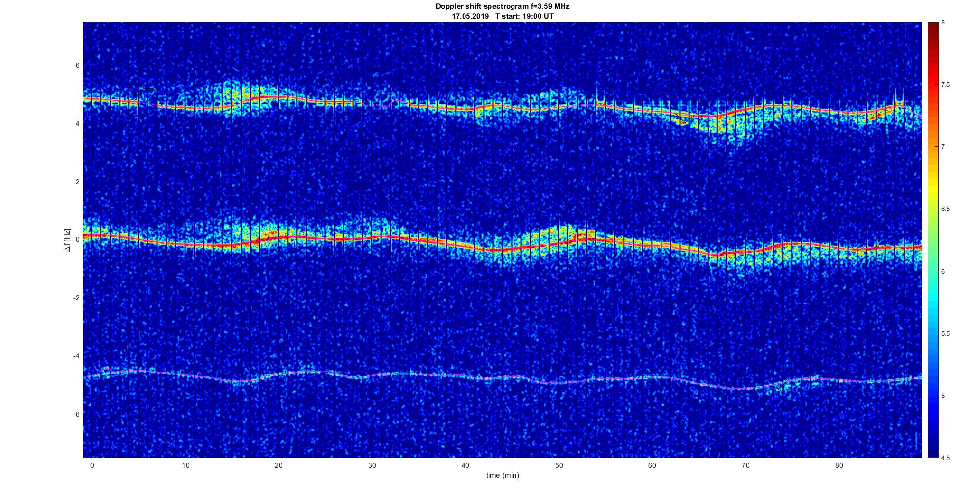Click the x-axis label 'time (min)'
This screenshot has height=491, width=980.
[x=502, y=475]
